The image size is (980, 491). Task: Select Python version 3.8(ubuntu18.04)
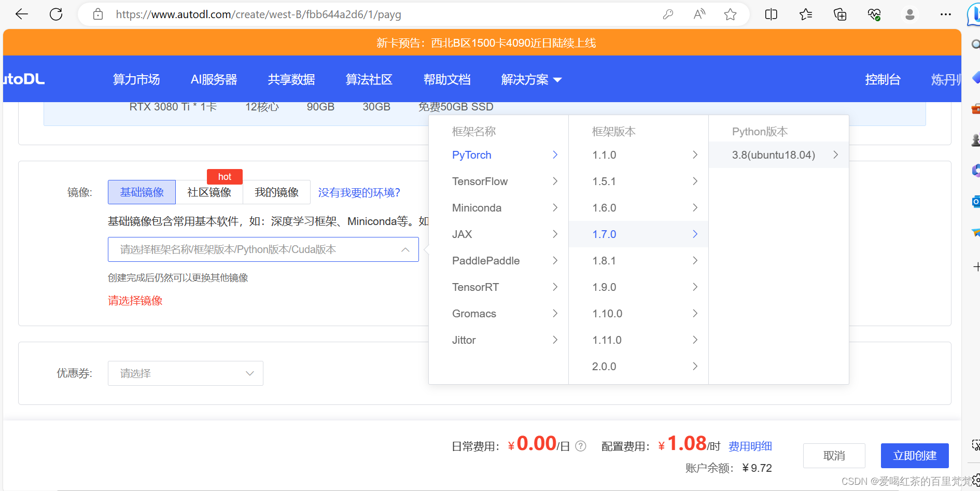tap(779, 155)
